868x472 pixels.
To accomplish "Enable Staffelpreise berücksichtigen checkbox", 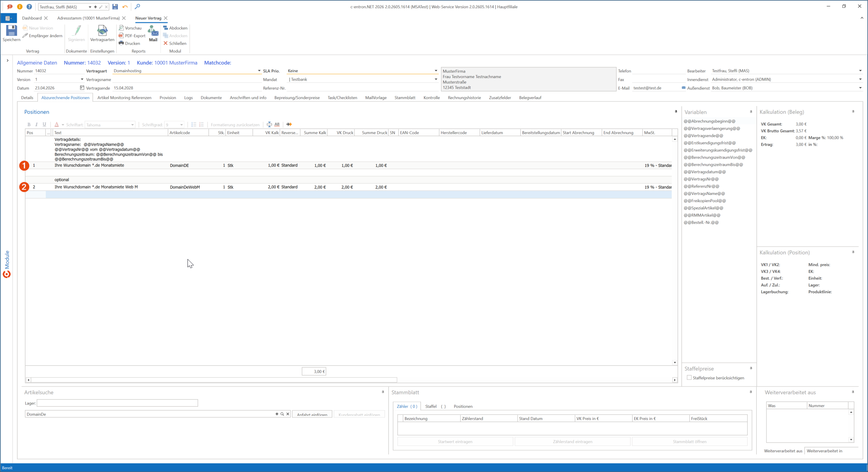I will (689, 377).
